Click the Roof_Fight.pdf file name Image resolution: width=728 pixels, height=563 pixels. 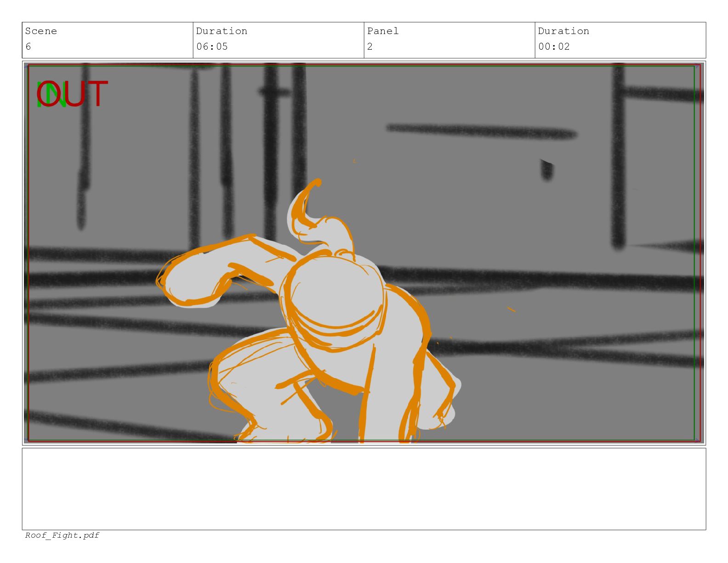(x=62, y=535)
